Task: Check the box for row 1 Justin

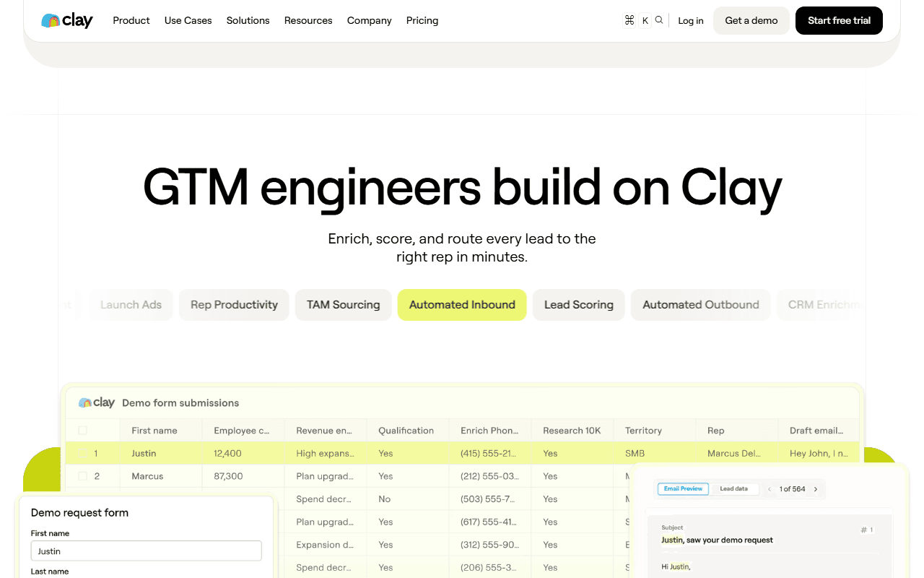Action: pos(82,453)
